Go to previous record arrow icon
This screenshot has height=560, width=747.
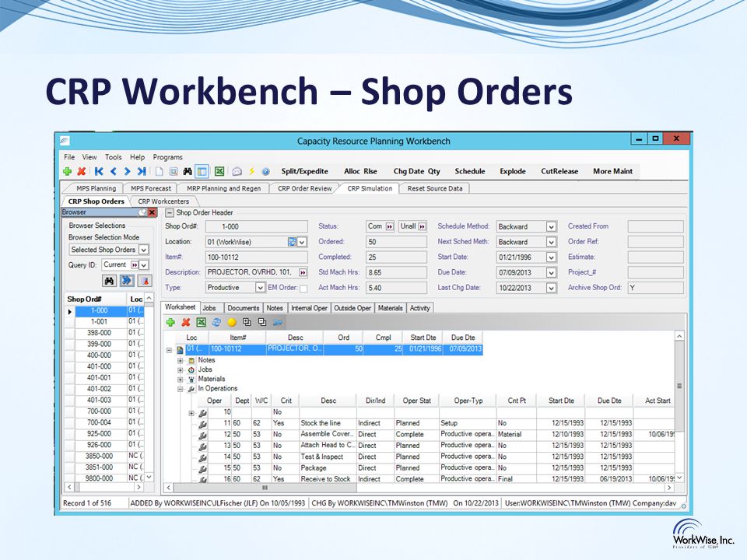(x=114, y=171)
